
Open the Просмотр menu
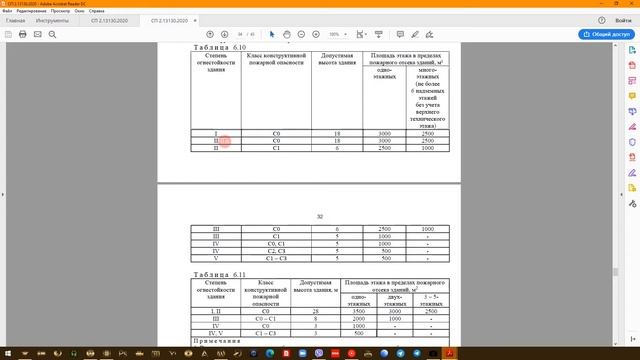point(60,11)
